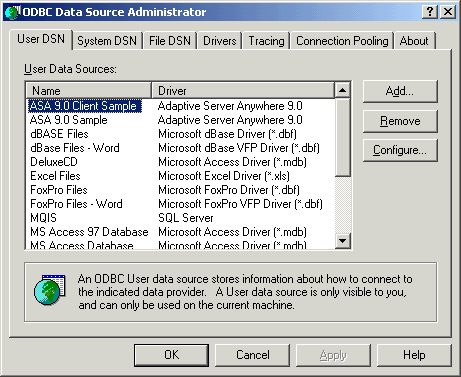Sort by the Driver column header
The width and height of the screenshot is (461, 377).
243,91
